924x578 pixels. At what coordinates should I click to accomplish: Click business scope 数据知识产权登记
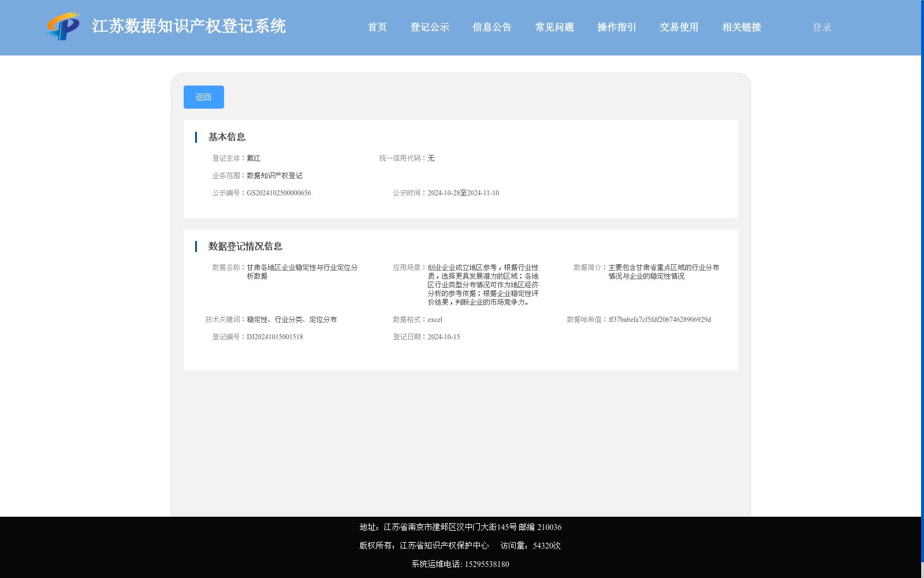[274, 176]
